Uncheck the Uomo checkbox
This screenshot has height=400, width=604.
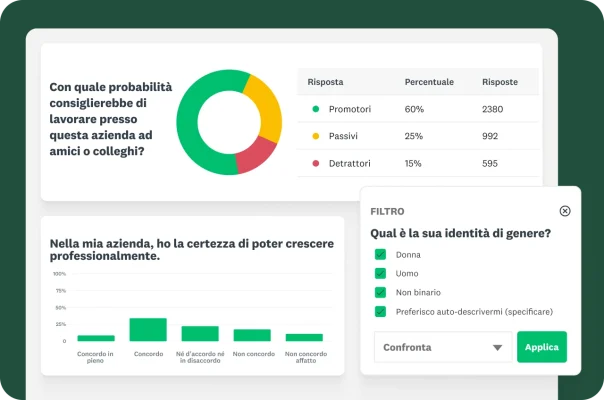[380, 273]
